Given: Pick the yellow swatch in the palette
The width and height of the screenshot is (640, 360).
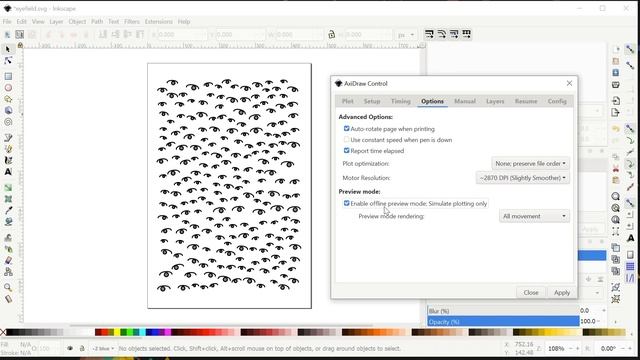Looking at the screenshot, I should pos(117,333).
